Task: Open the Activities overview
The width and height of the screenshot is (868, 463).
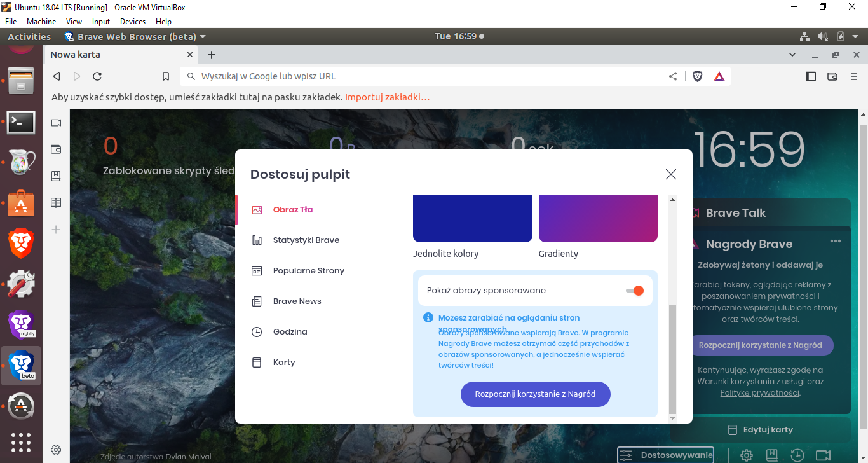Action: tap(29, 37)
